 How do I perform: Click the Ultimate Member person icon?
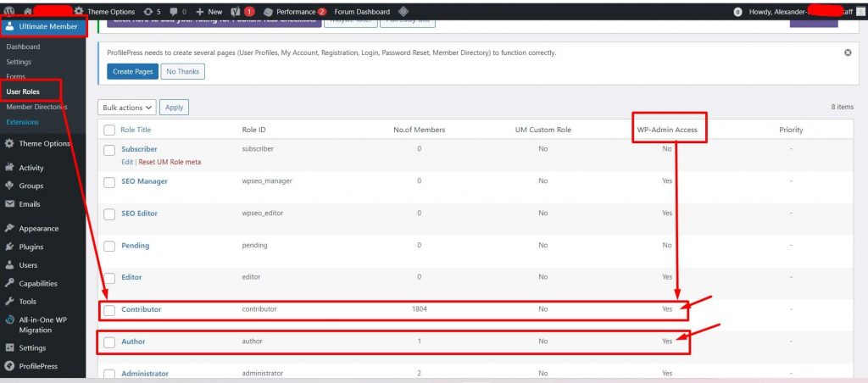click(x=10, y=26)
